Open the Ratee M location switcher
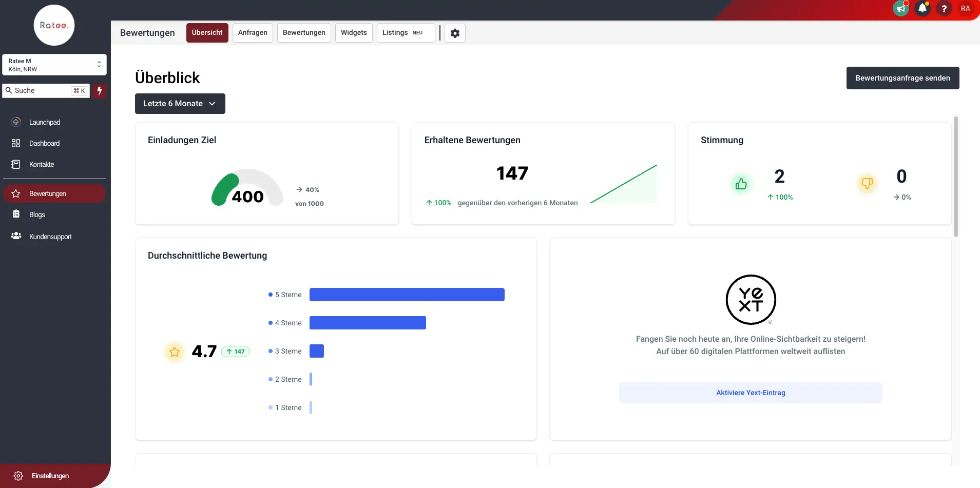The image size is (980, 488). coord(54,65)
